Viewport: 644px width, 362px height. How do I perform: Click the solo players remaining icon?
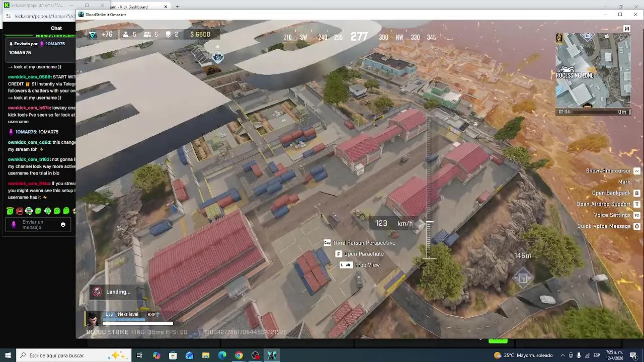[x=126, y=34]
